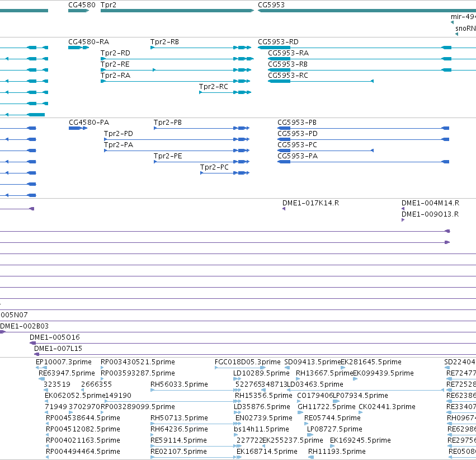Select protein Tpr2-PC
The image size is (476, 460).
214,168
